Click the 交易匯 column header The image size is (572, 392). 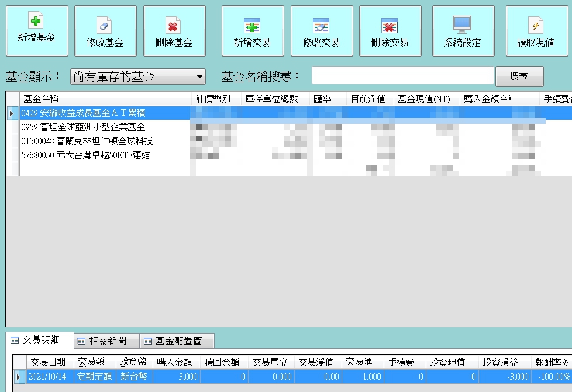[363, 362]
